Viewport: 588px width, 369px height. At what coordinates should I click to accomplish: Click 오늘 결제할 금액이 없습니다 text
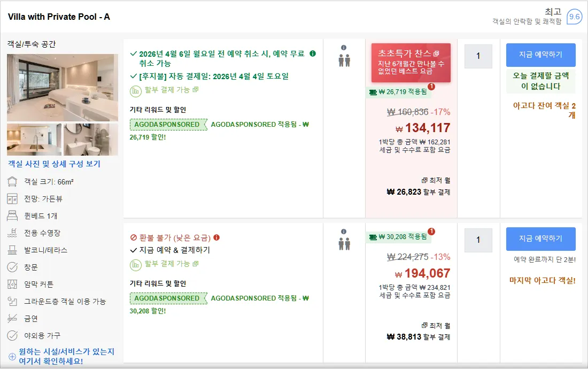click(x=541, y=81)
